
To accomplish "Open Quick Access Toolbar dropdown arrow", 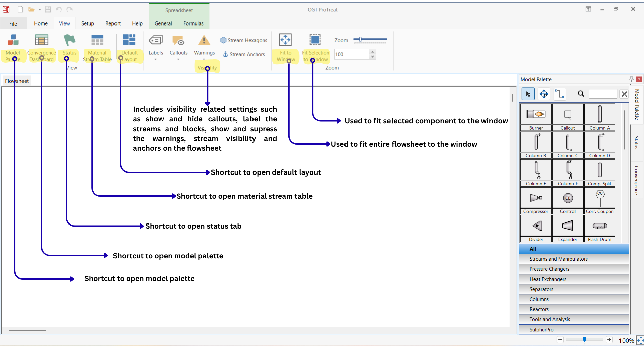I will (40, 10).
